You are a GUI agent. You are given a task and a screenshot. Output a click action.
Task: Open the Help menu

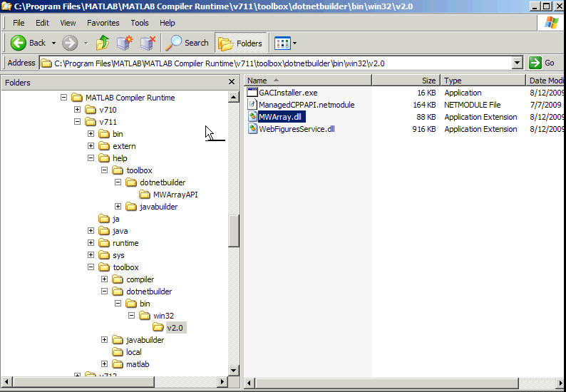[167, 23]
